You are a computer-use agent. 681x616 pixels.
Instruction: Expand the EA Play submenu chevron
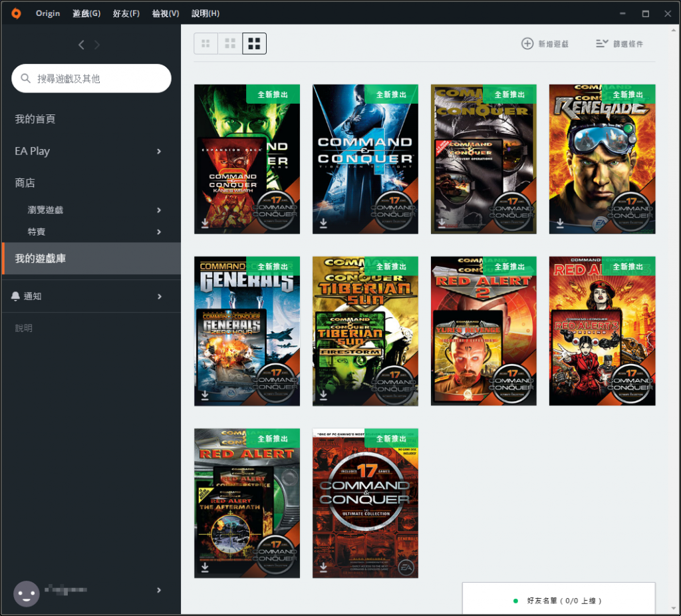coord(159,151)
